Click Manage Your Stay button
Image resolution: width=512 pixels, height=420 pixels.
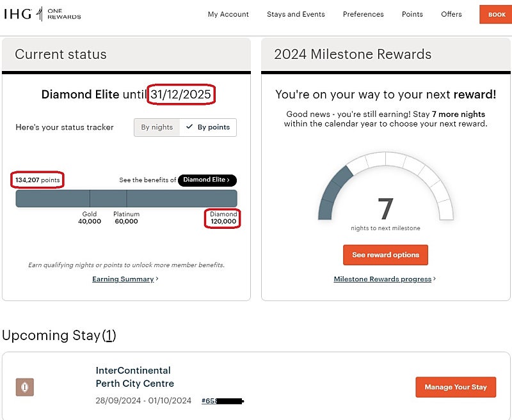click(456, 387)
